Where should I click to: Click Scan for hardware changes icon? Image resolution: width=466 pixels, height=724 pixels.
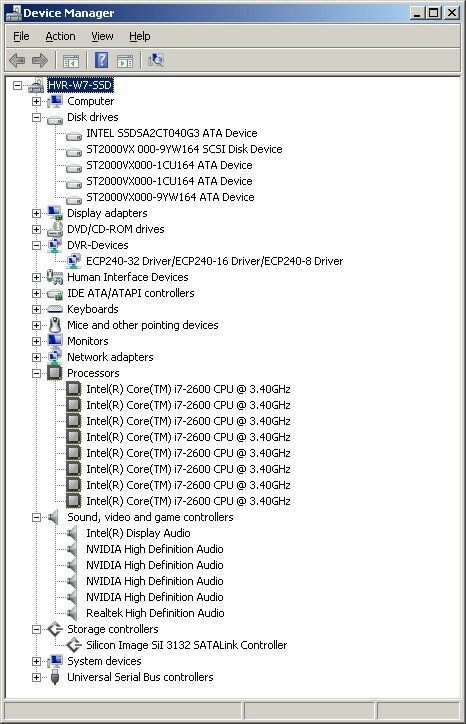155,60
